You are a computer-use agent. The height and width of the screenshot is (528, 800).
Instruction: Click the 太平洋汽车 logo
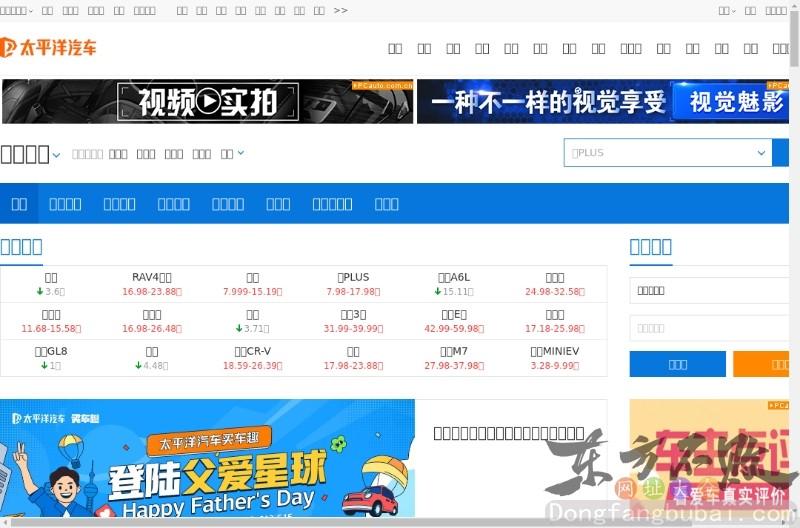point(48,47)
